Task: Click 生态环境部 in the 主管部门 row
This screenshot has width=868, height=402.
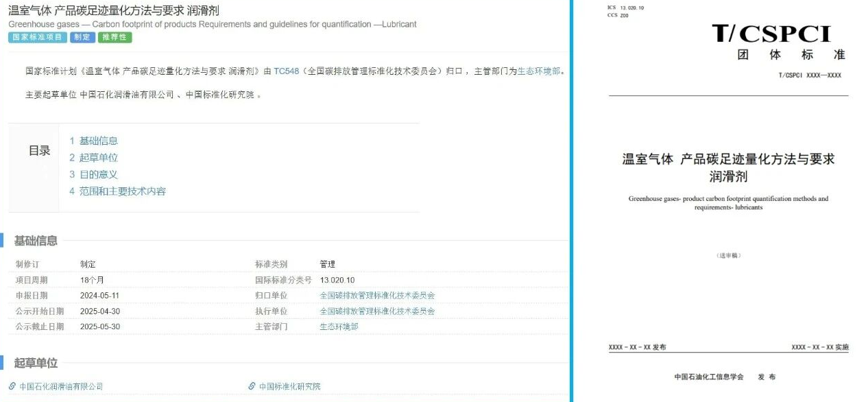Action: (x=339, y=327)
